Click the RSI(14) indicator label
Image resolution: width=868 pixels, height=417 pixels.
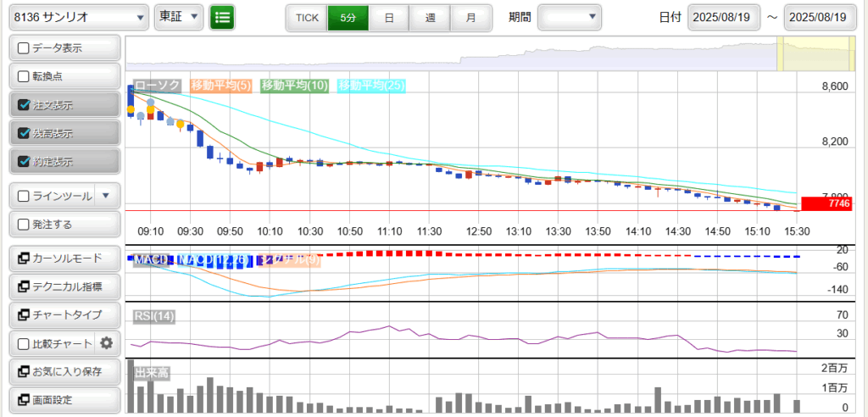click(x=154, y=316)
